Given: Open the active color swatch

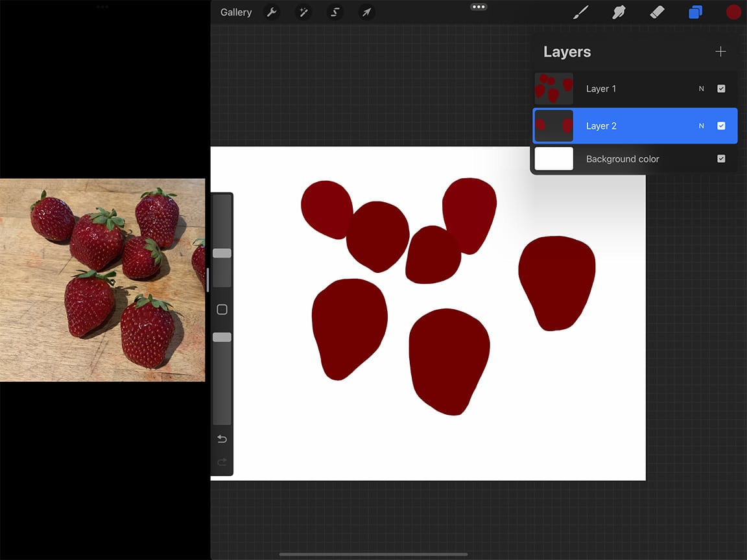Looking at the screenshot, I should [x=733, y=12].
